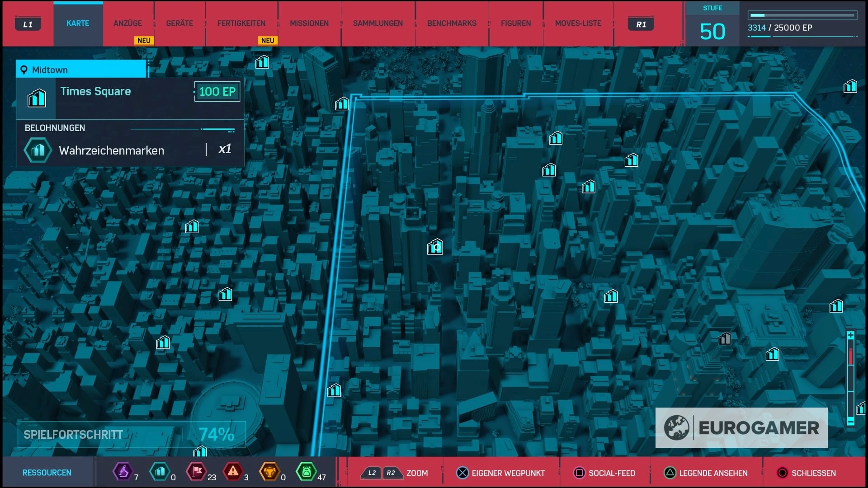Select the greyed-out completed landmark marker

[x=724, y=338]
